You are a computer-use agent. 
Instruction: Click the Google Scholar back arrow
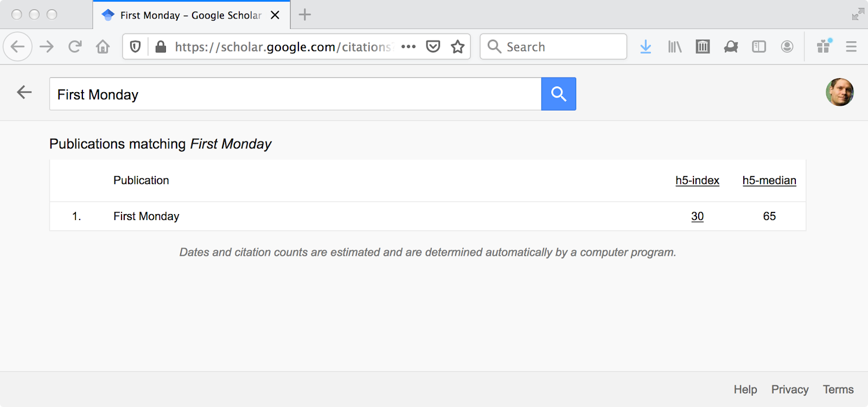point(24,92)
